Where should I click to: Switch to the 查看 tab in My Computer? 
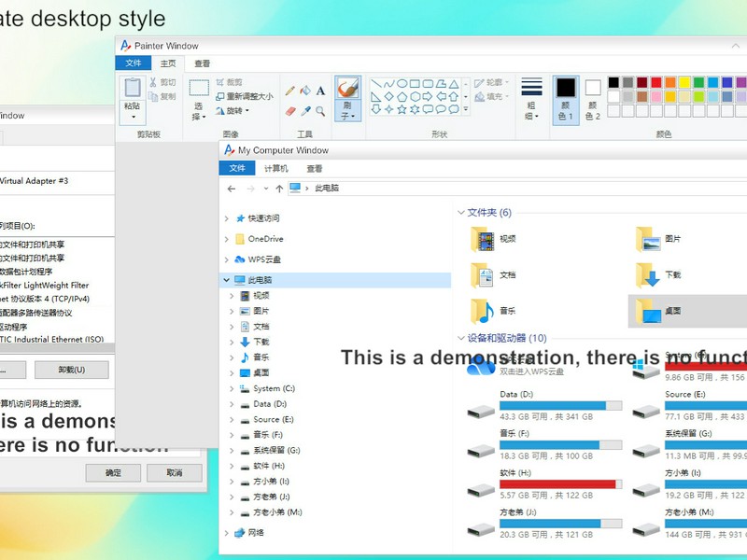(315, 169)
